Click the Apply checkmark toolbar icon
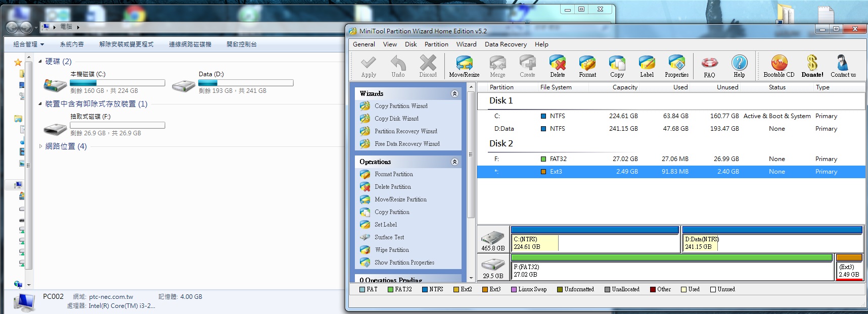The image size is (868, 314). 369,66
